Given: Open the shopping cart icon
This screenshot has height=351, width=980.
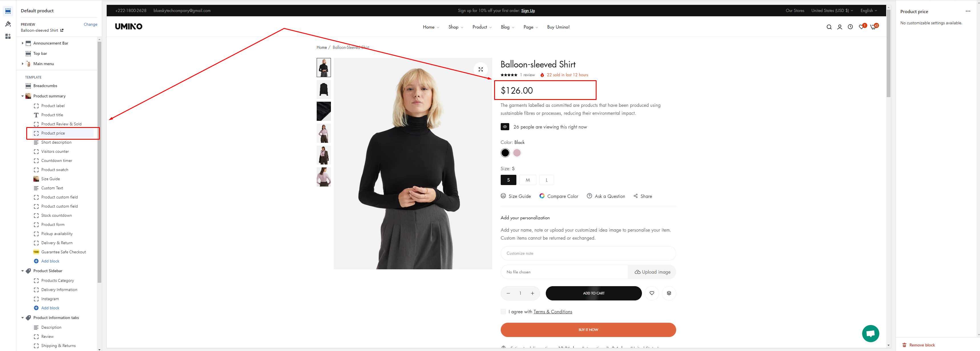Looking at the screenshot, I should (873, 27).
